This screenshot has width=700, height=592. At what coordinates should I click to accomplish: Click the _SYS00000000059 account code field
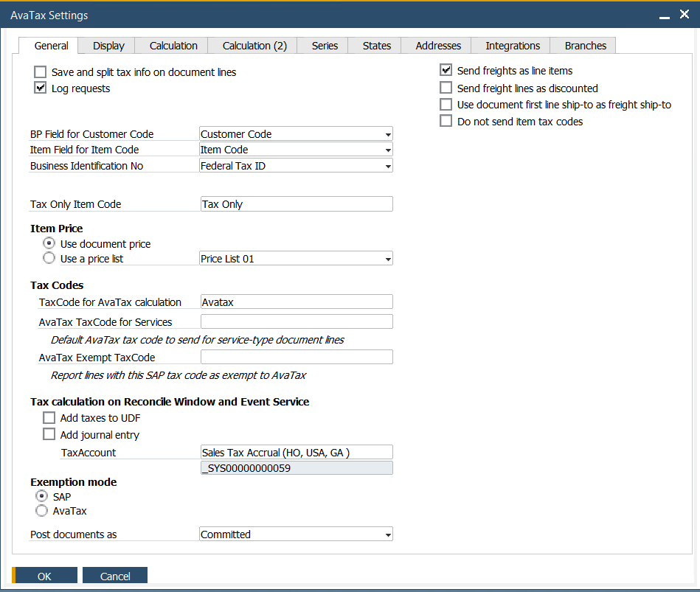click(x=297, y=467)
